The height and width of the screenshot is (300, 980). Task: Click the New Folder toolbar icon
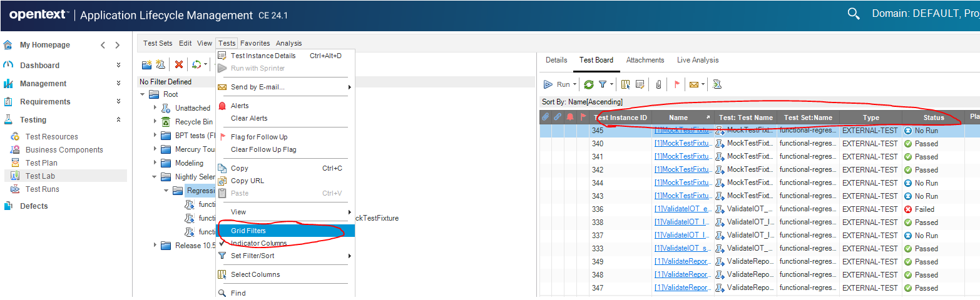146,64
